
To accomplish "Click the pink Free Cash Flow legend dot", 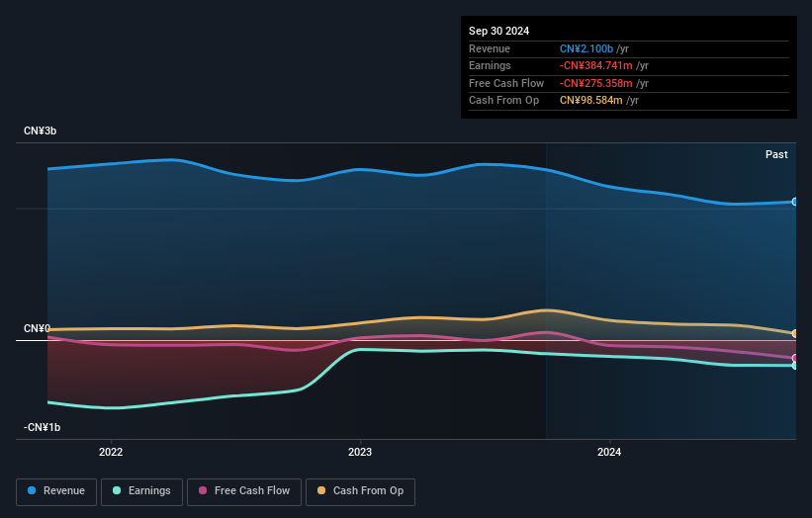I will 203,490.
